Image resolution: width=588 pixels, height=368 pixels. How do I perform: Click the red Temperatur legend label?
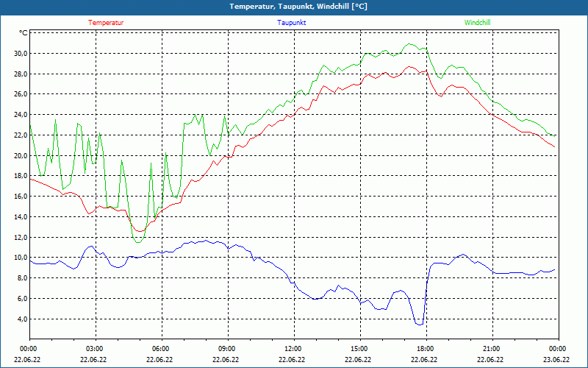pyautogui.click(x=106, y=23)
